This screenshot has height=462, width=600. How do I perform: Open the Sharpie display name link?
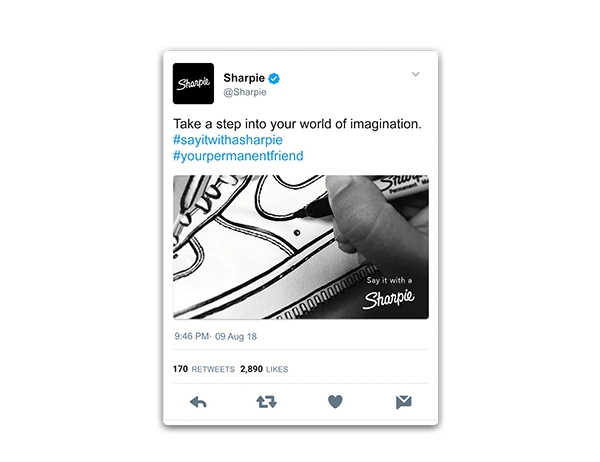click(x=244, y=78)
